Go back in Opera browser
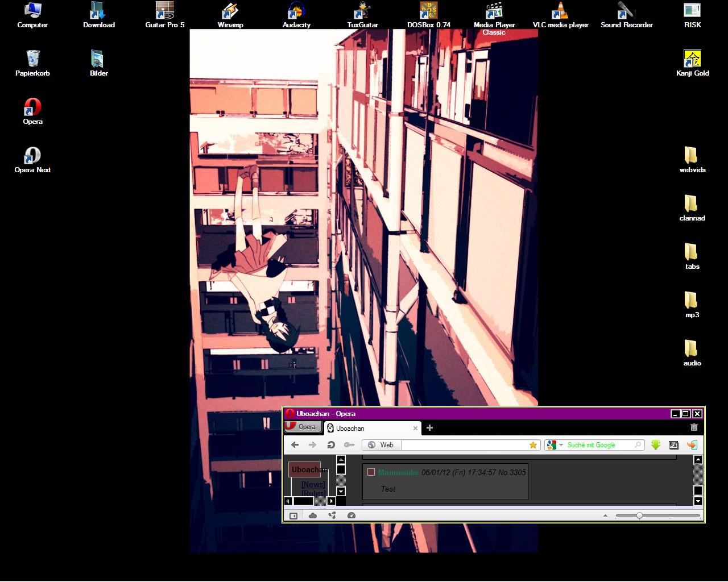The height and width of the screenshot is (582, 728). point(295,445)
